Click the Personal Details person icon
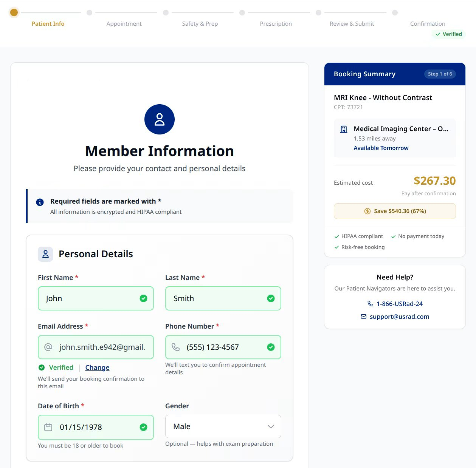Screen dimensions: 476x468 45,254
